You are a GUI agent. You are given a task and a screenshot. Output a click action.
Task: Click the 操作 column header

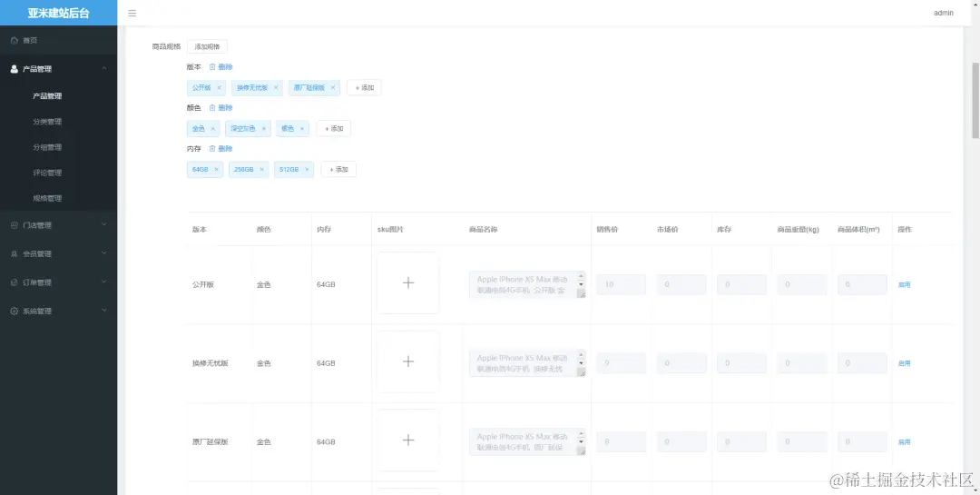click(x=905, y=230)
